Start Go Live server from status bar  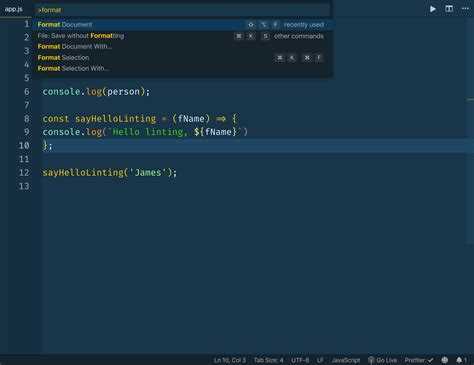pos(382,360)
